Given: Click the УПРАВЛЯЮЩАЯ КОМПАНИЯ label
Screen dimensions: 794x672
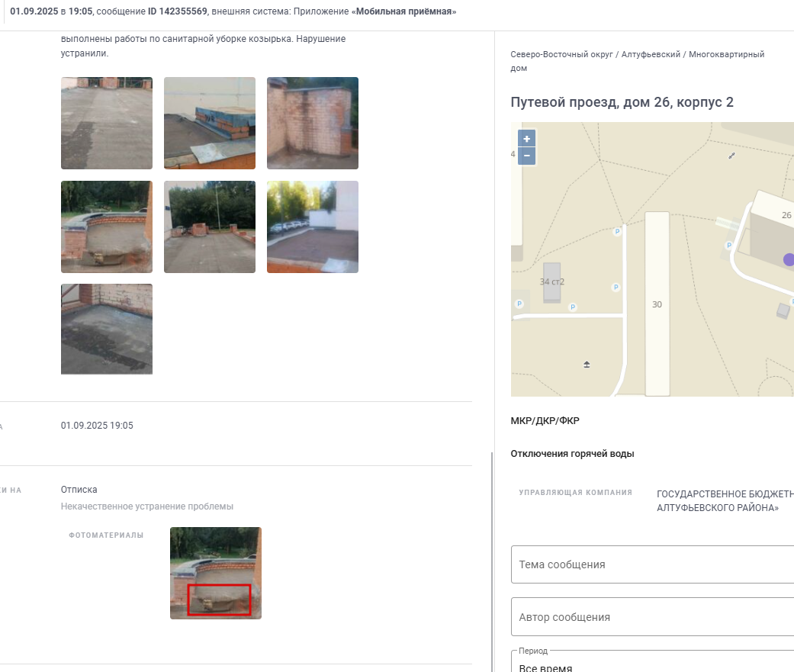Looking at the screenshot, I should click(x=576, y=492).
